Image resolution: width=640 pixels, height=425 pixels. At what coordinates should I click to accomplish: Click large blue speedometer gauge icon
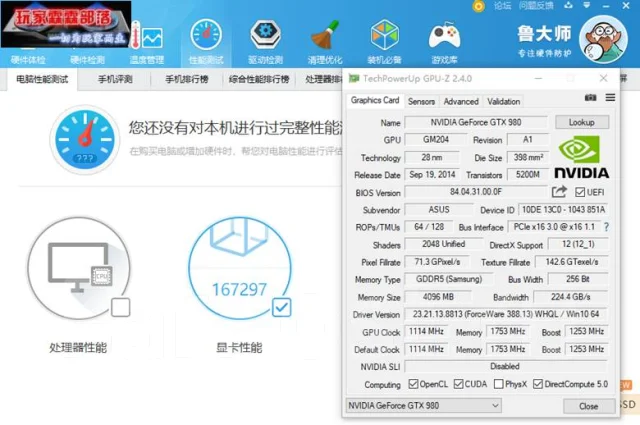pyautogui.click(x=84, y=140)
